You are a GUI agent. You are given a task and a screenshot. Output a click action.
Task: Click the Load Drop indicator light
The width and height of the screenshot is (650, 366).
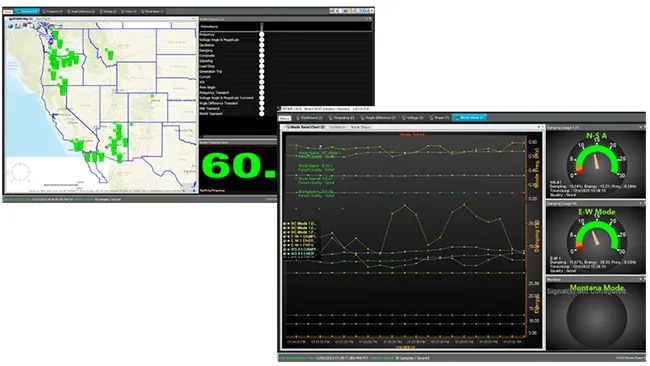[262, 66]
